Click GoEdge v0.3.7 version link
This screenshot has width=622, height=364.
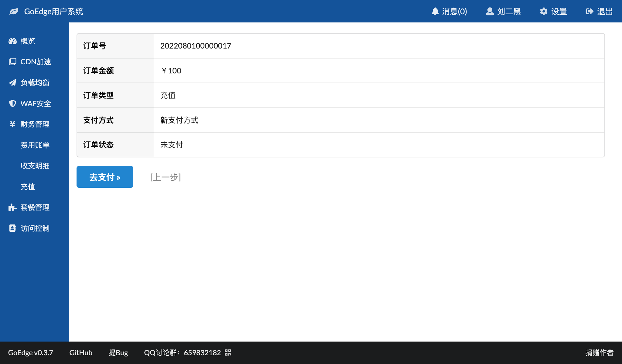[30, 352]
